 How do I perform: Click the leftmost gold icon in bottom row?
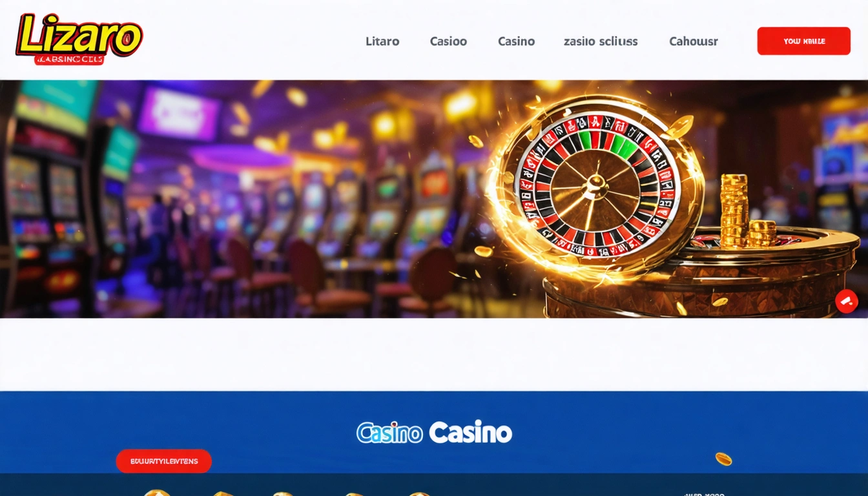click(x=156, y=493)
